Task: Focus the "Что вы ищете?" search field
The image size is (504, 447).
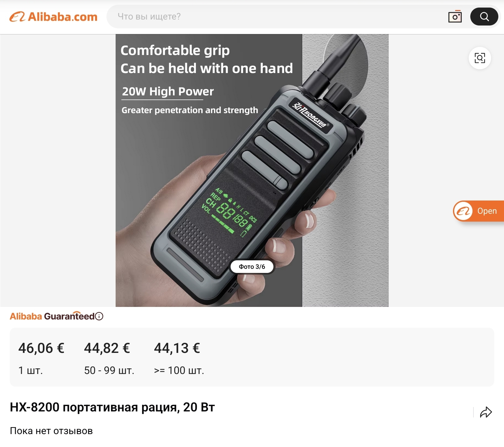Action: pyautogui.click(x=277, y=17)
